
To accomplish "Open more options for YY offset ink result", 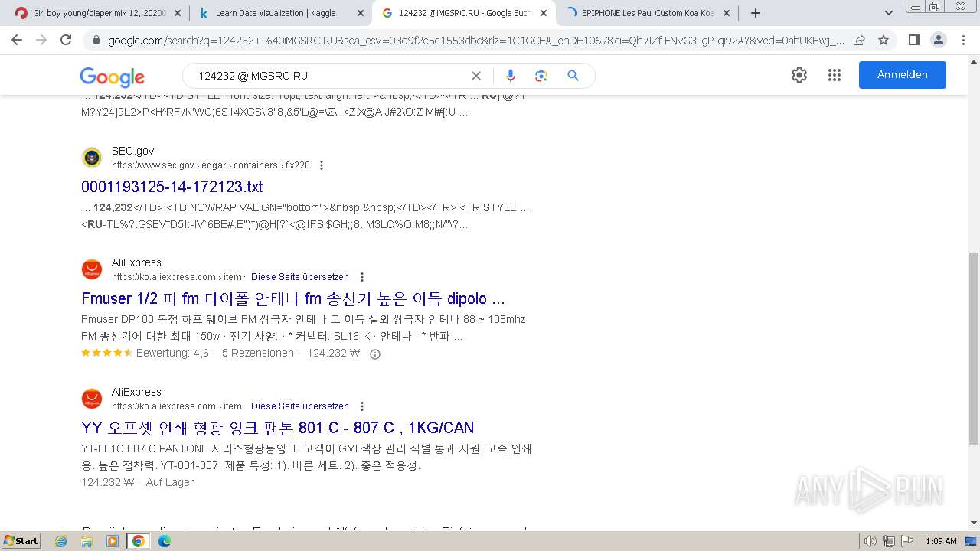I will coord(362,406).
